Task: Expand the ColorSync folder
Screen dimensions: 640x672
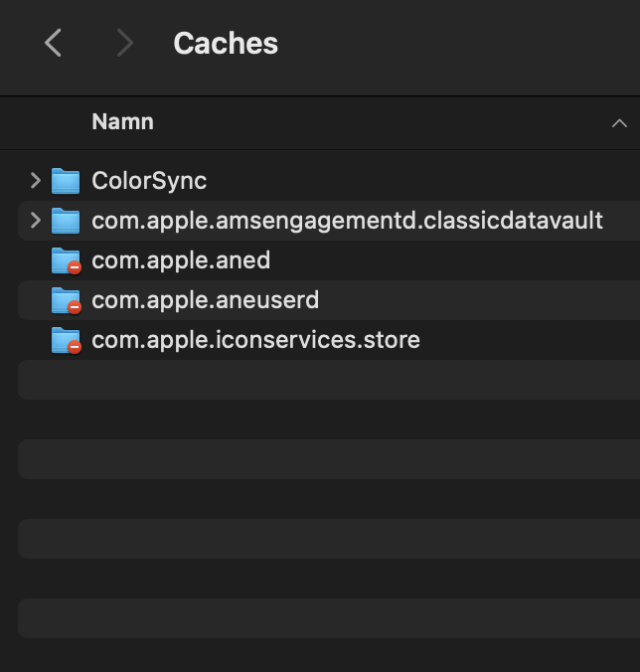Action: (36, 181)
